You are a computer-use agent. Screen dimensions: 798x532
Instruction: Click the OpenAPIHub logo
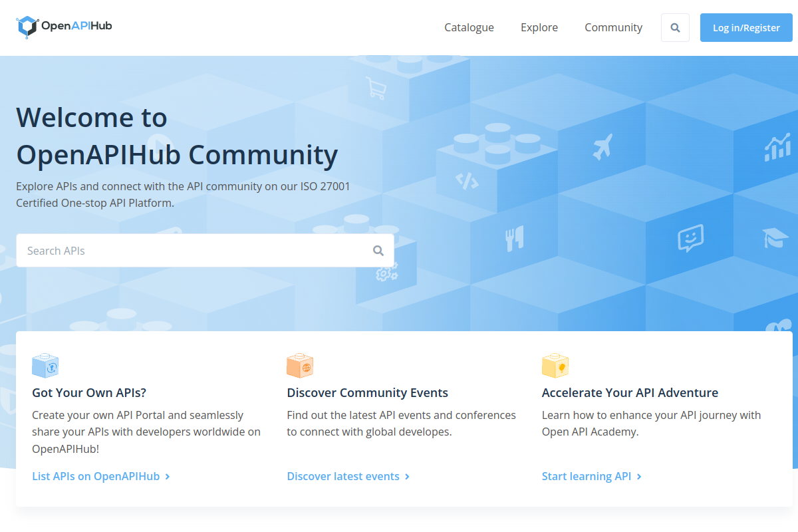pos(64,27)
